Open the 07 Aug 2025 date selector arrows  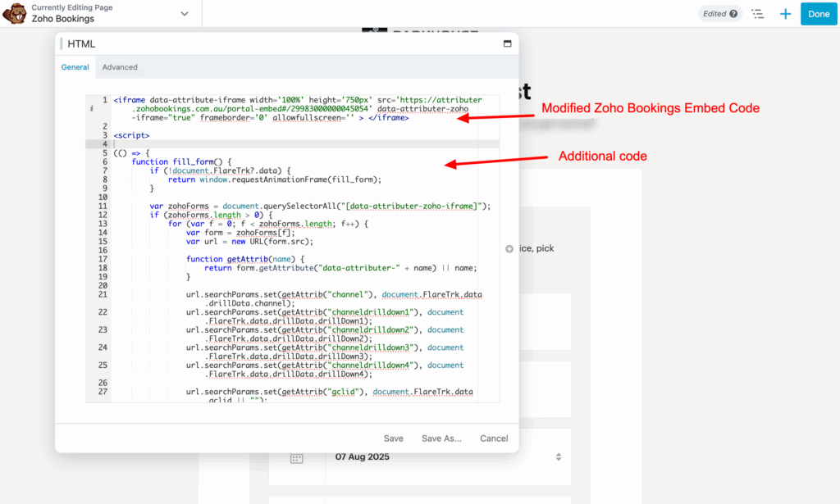tap(559, 456)
